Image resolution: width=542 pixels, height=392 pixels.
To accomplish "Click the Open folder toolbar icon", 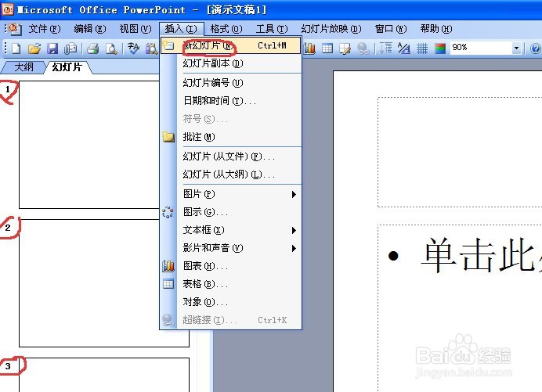I will pos(34,49).
